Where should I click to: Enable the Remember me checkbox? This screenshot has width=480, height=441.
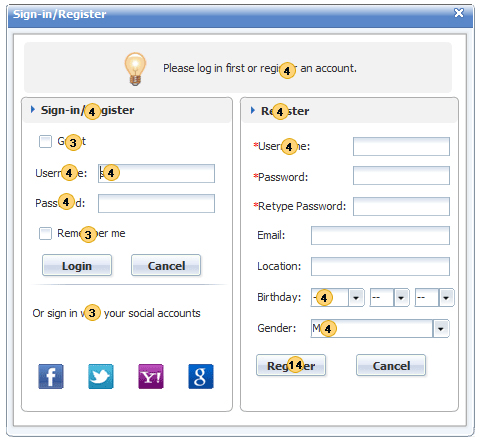point(45,233)
